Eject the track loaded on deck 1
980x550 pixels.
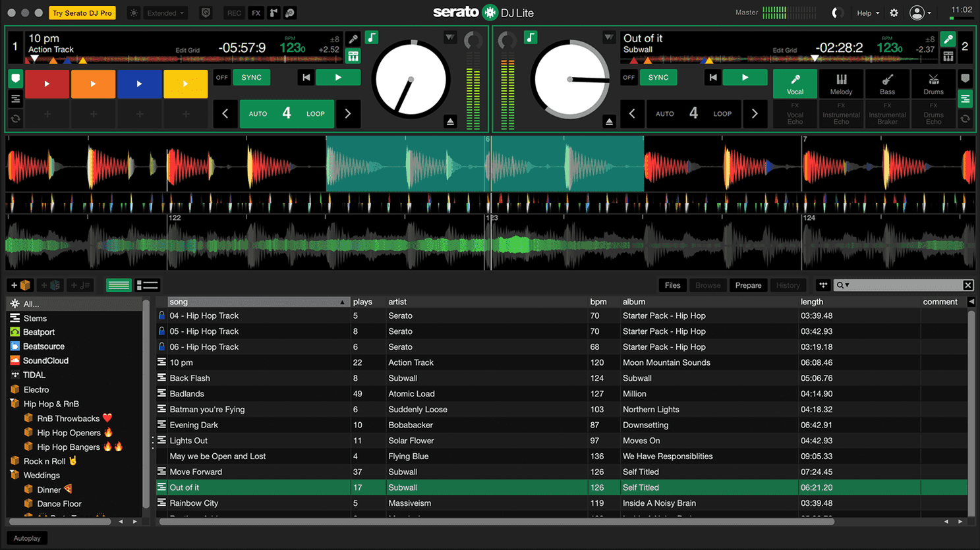click(x=451, y=121)
